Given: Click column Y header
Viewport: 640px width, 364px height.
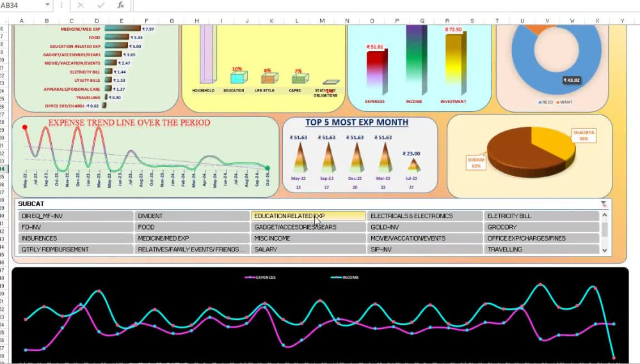Looking at the screenshot, I should pyautogui.click(x=622, y=21).
